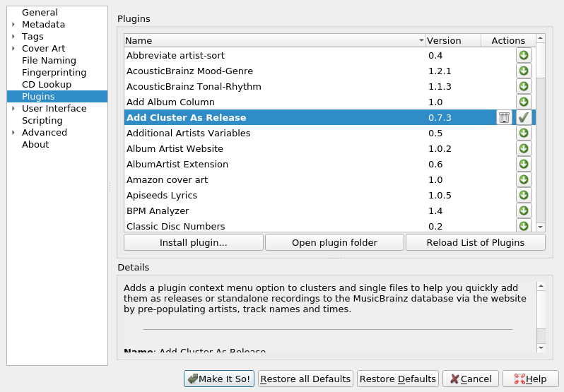Screen dimensions: 564x392
Task: Toggle enabled checkmark for Add Cluster As Release
Action: click(524, 117)
